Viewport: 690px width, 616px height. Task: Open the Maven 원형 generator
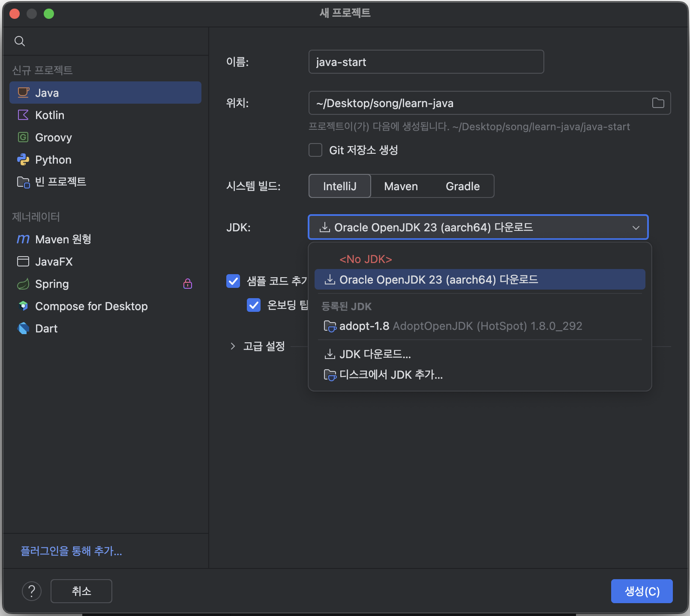pyautogui.click(x=105, y=239)
